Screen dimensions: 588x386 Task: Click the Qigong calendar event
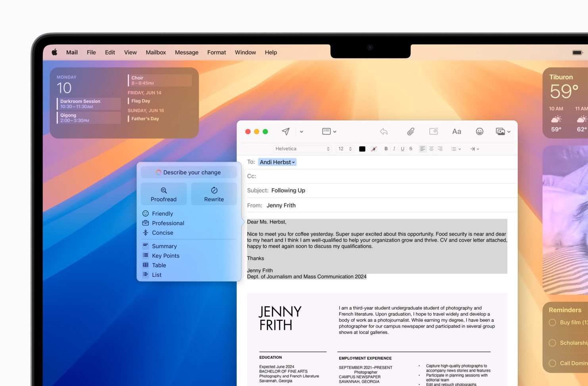89,118
